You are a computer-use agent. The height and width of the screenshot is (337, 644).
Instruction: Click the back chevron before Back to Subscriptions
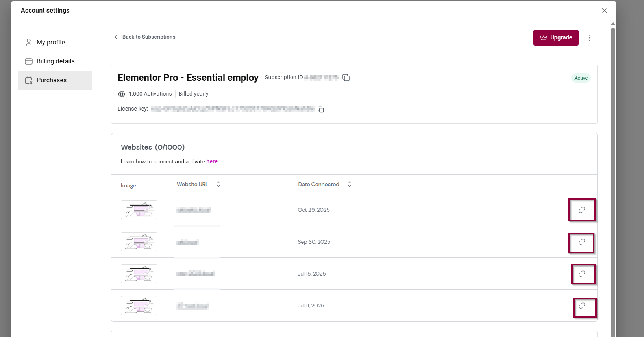point(115,37)
